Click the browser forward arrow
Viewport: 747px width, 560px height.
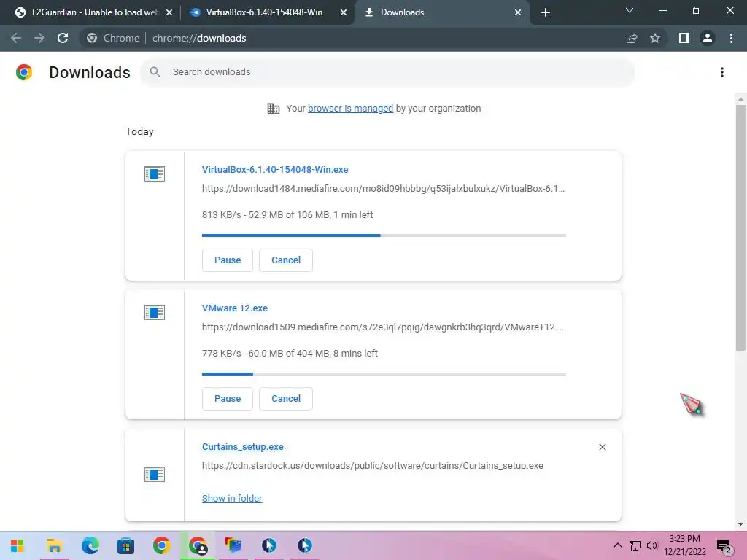[x=39, y=38]
